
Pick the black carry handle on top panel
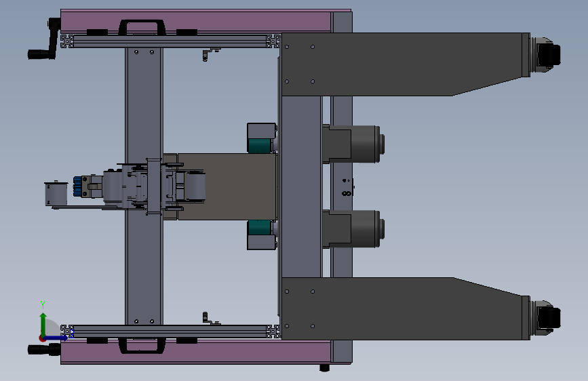click(142, 27)
